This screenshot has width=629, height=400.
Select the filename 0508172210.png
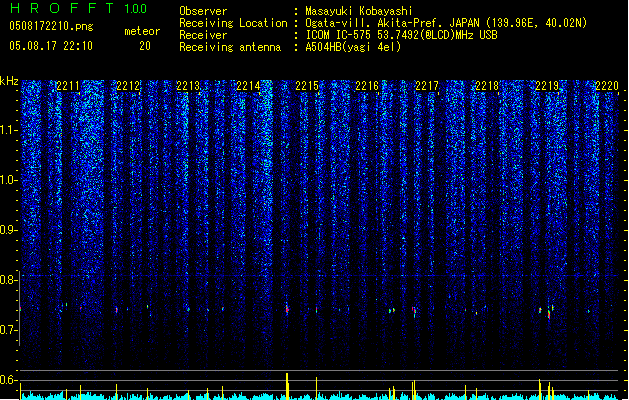[51, 26]
